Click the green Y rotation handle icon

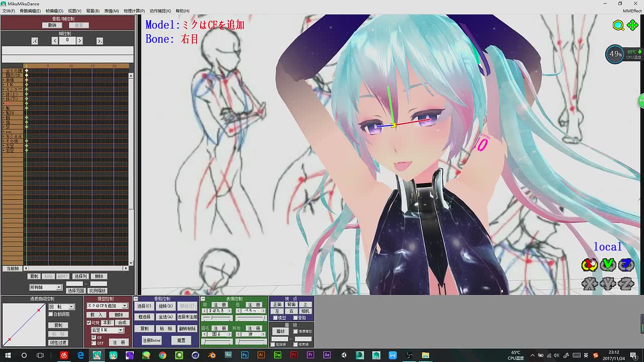(608, 264)
